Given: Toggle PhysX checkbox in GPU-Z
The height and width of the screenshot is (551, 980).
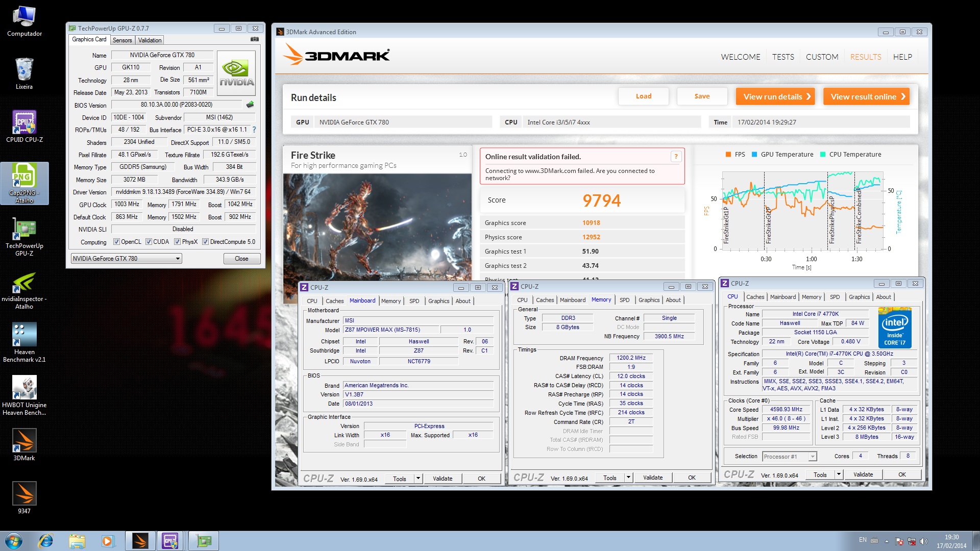Looking at the screenshot, I should click(x=177, y=242).
